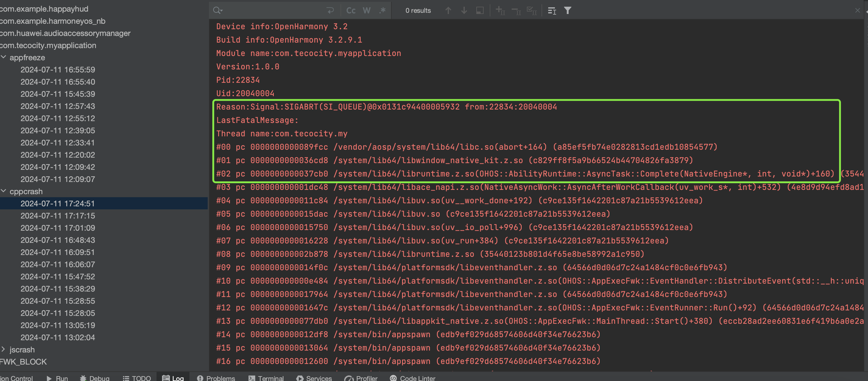Open the Terminal tool window tab
Viewport: 868px width, 381px height.
(x=266, y=378)
